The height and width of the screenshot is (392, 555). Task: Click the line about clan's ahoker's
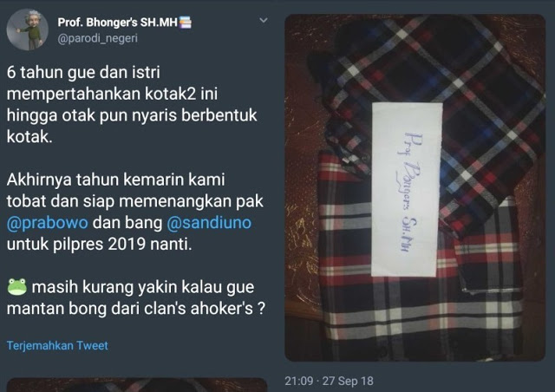click(135, 308)
